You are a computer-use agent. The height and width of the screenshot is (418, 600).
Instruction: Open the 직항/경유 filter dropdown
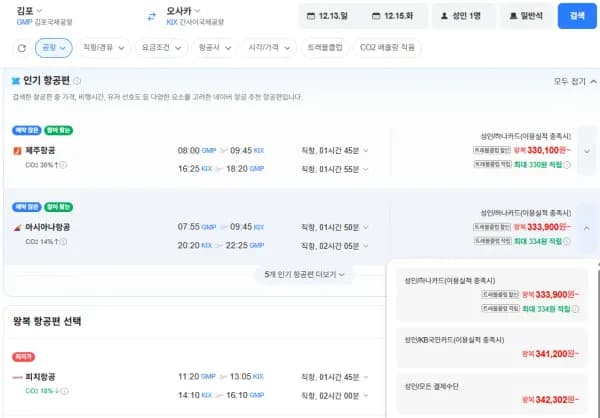[x=104, y=48]
